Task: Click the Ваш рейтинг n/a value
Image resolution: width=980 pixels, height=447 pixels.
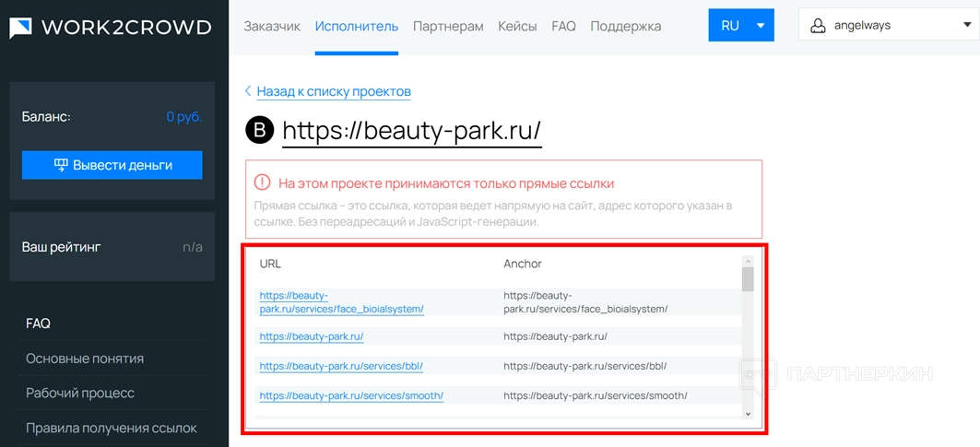Action: 193,247
